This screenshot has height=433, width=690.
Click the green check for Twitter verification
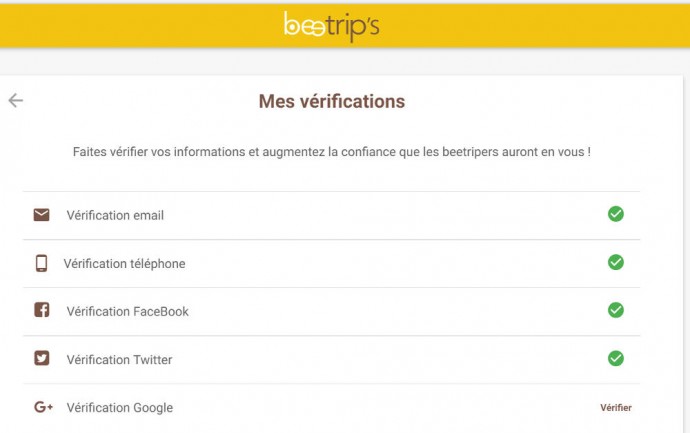(616, 358)
